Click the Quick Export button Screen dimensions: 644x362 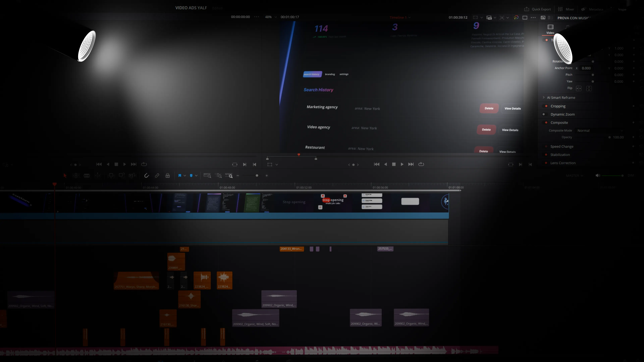click(538, 9)
